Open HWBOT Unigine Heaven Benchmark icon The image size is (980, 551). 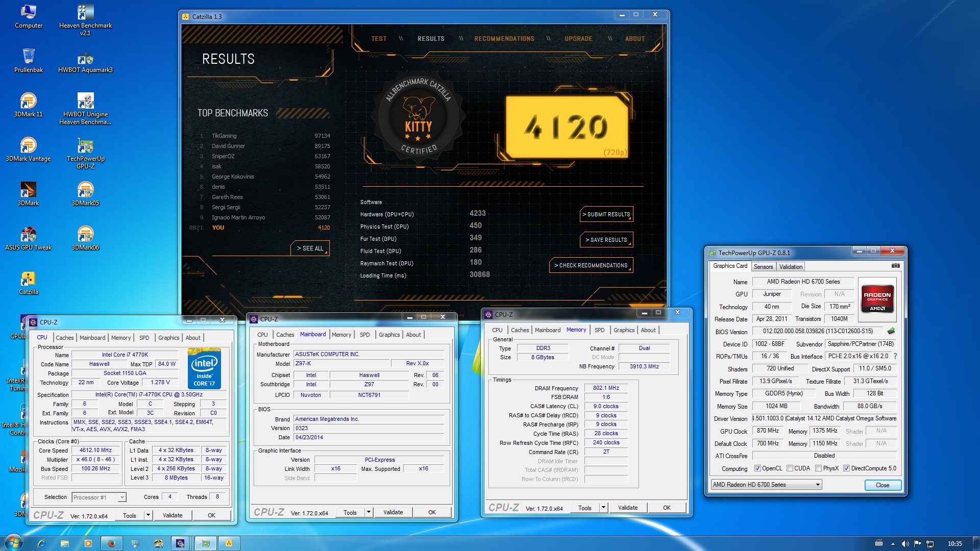[x=85, y=109]
